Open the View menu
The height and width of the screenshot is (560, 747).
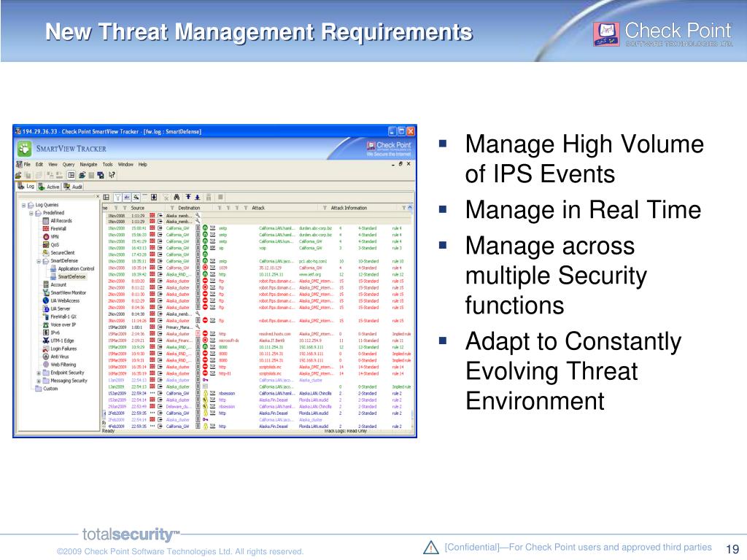point(53,164)
